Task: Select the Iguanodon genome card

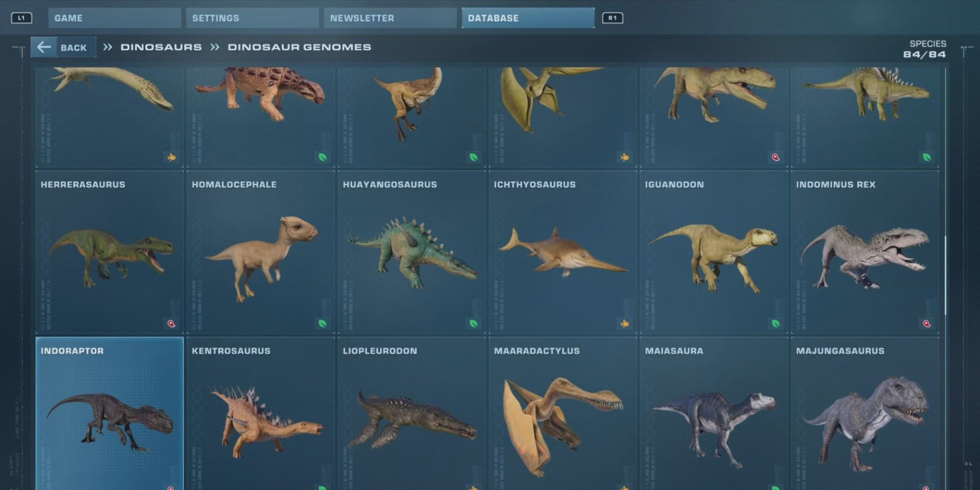Action: coord(714,252)
